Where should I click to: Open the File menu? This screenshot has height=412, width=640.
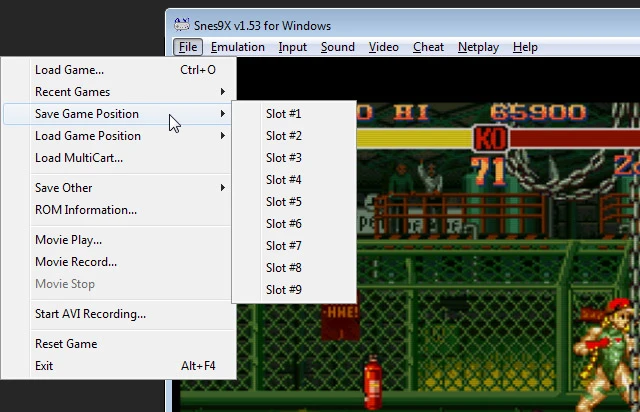coord(188,47)
